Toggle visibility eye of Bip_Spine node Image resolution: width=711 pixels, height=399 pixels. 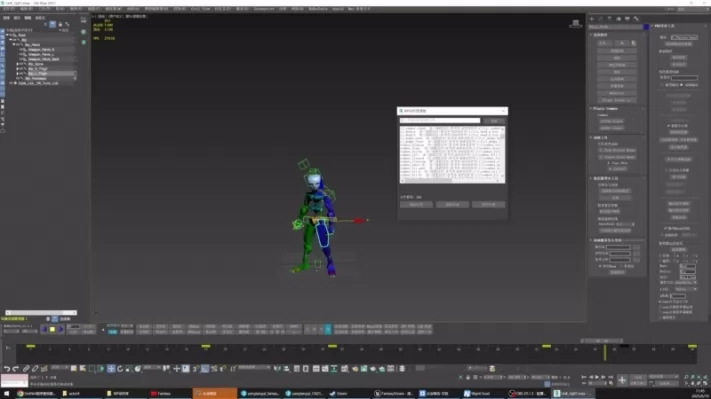[x=21, y=64]
